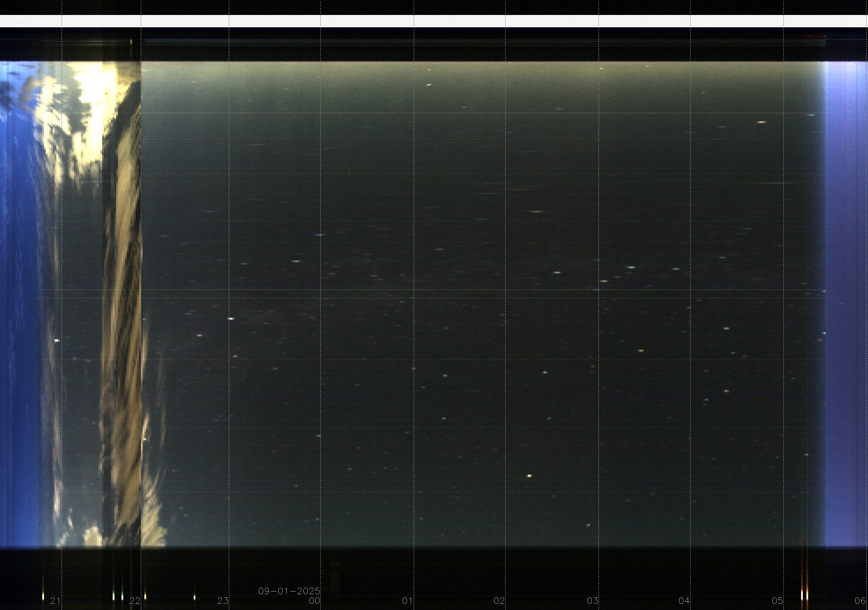Pick the 03 hour label
This screenshot has height=610, width=868.
tap(592, 601)
